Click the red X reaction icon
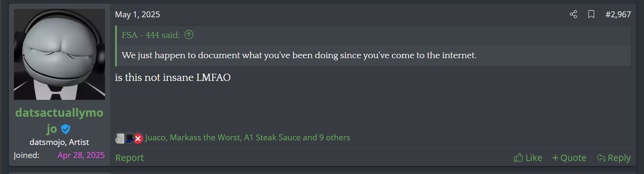This screenshot has width=644, height=174. coord(138,138)
